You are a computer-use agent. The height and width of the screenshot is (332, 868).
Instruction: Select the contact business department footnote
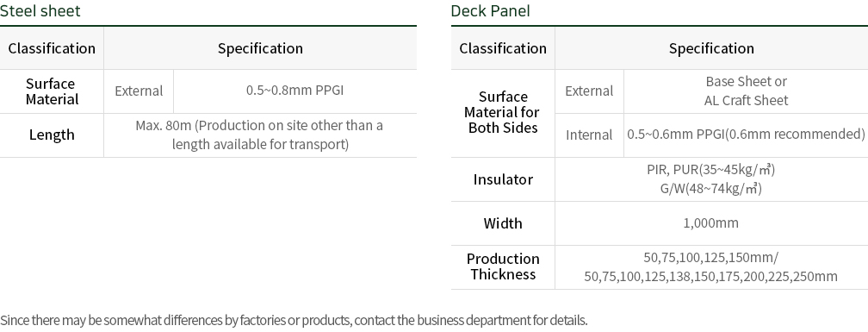[294, 321]
